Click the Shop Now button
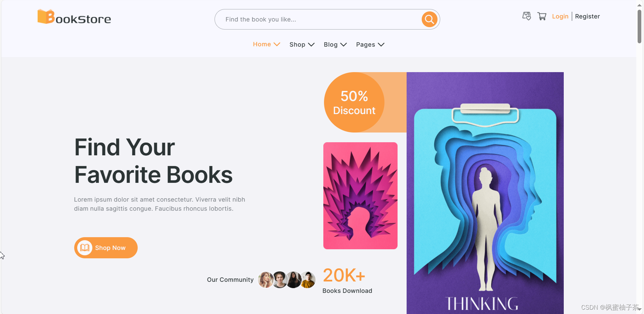 (x=106, y=248)
